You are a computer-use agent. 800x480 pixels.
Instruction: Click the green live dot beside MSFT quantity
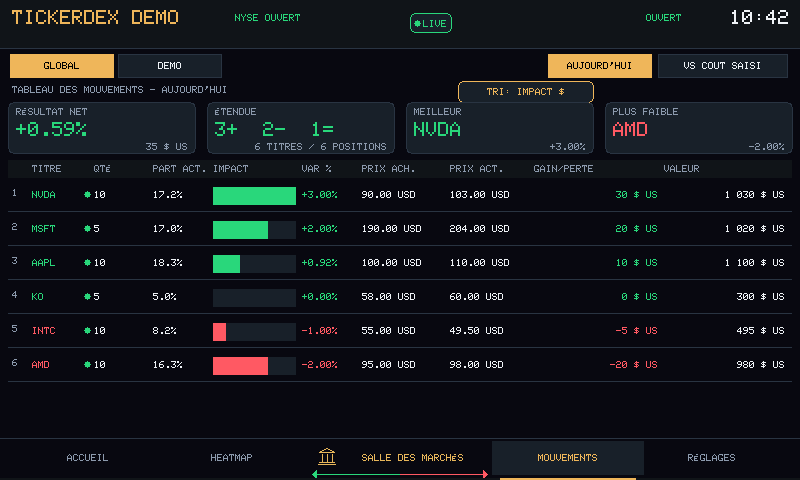click(87, 229)
